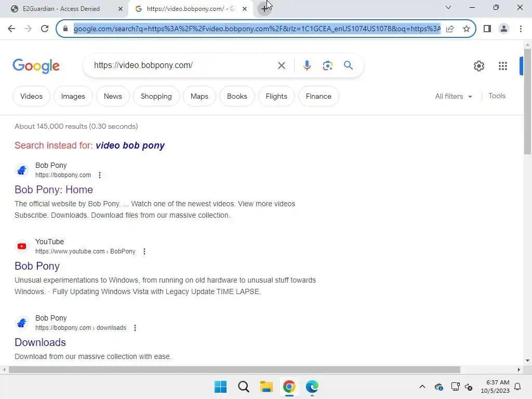Viewport: 532px width, 399px height.
Task: Open the tab search chevron
Action: (x=448, y=7)
